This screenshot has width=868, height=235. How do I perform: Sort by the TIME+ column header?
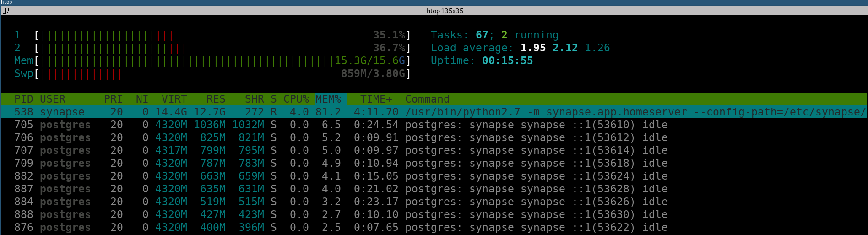(376, 99)
